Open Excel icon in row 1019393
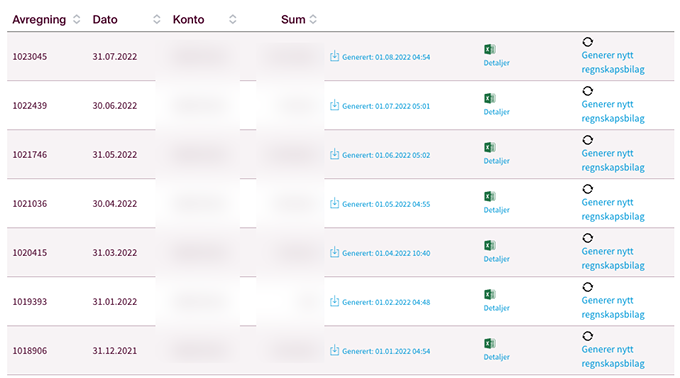This screenshot has height=378, width=680. [x=490, y=294]
